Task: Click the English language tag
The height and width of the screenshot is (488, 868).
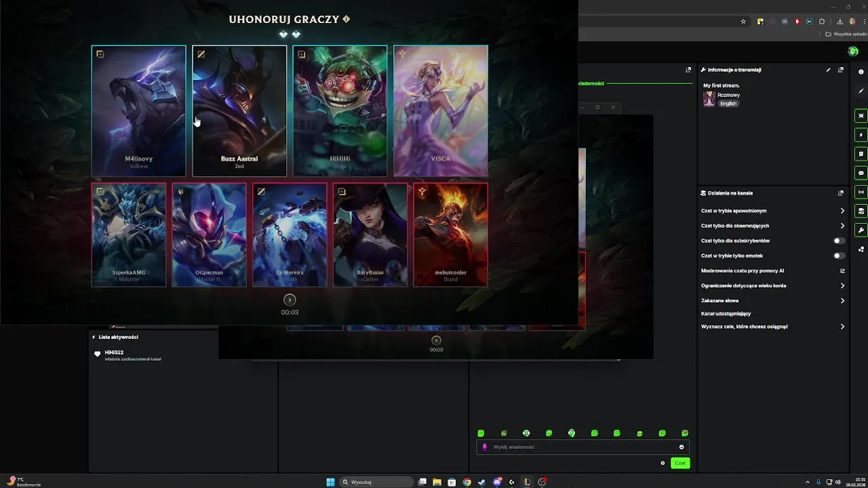Action: tap(728, 104)
